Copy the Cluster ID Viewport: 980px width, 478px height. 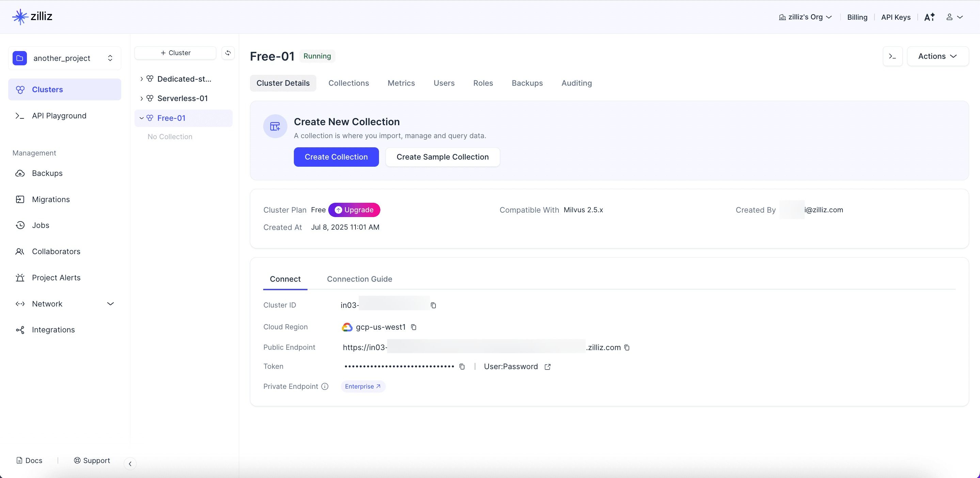[433, 305]
